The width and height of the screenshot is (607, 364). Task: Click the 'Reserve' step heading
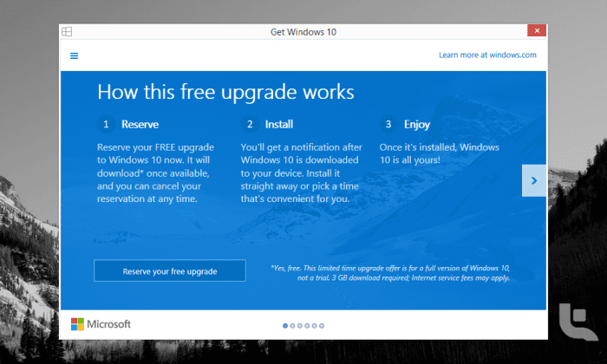(140, 124)
